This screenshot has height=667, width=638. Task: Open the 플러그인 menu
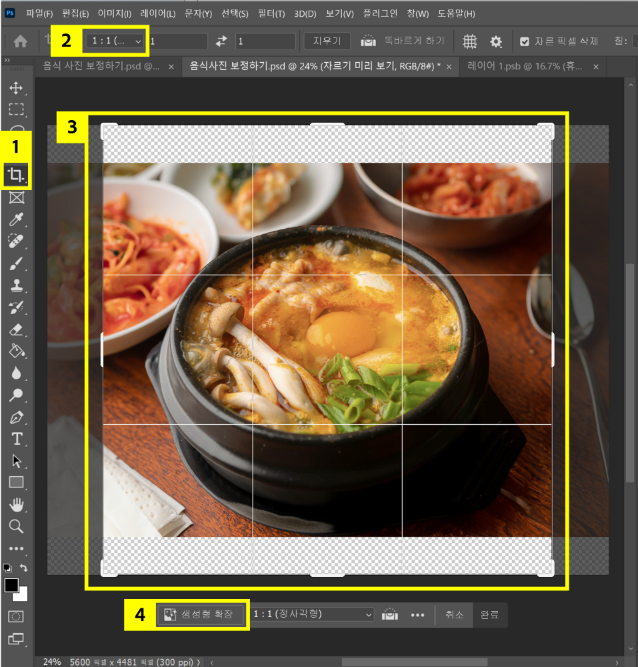coord(380,14)
